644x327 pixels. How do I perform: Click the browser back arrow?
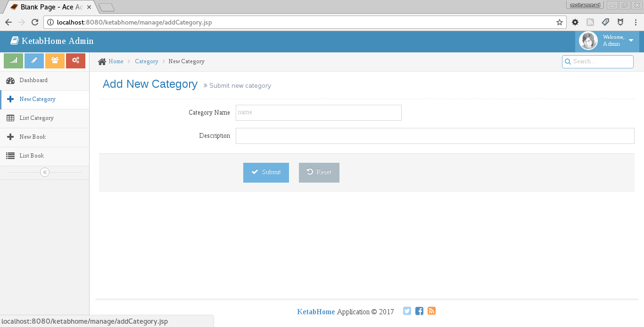8,22
